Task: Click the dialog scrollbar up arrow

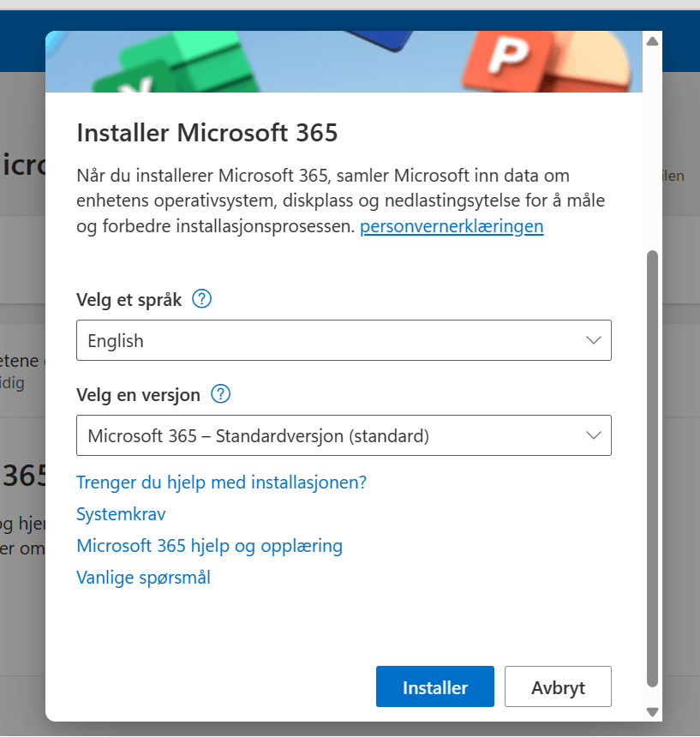Action: point(652,41)
